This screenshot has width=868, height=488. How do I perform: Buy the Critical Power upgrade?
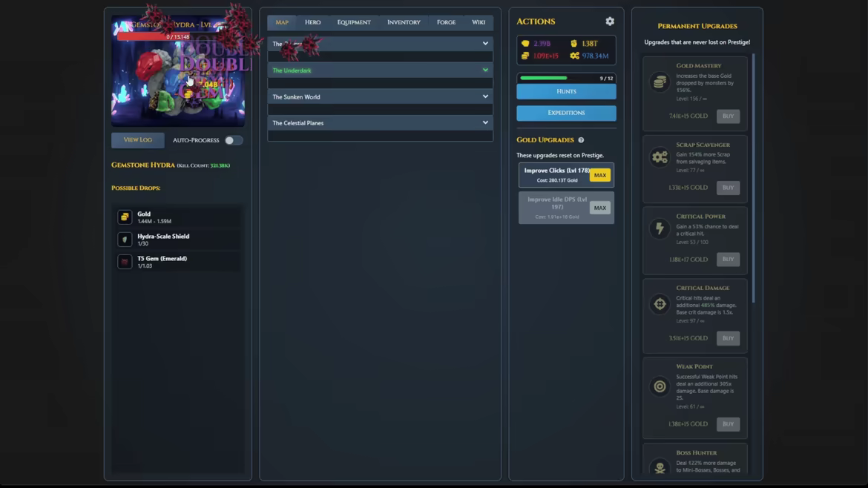click(x=728, y=259)
